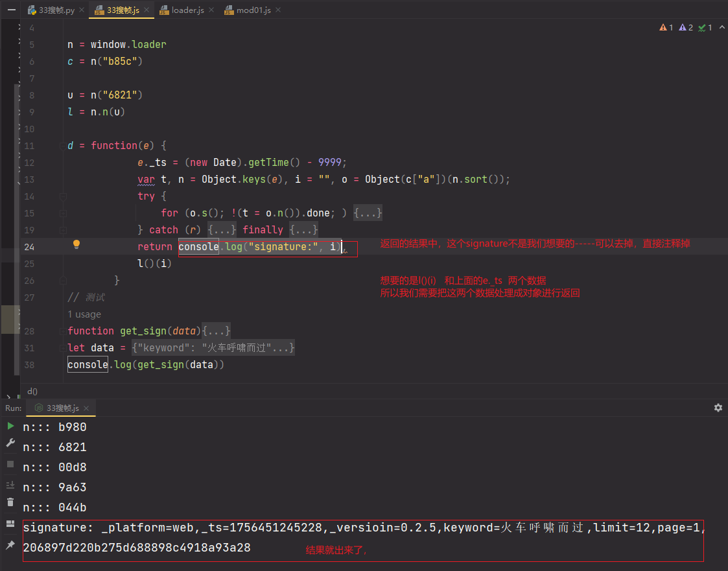The width and height of the screenshot is (728, 571).
Task: Close the 33搜帧.js editor tab
Action: [147, 10]
